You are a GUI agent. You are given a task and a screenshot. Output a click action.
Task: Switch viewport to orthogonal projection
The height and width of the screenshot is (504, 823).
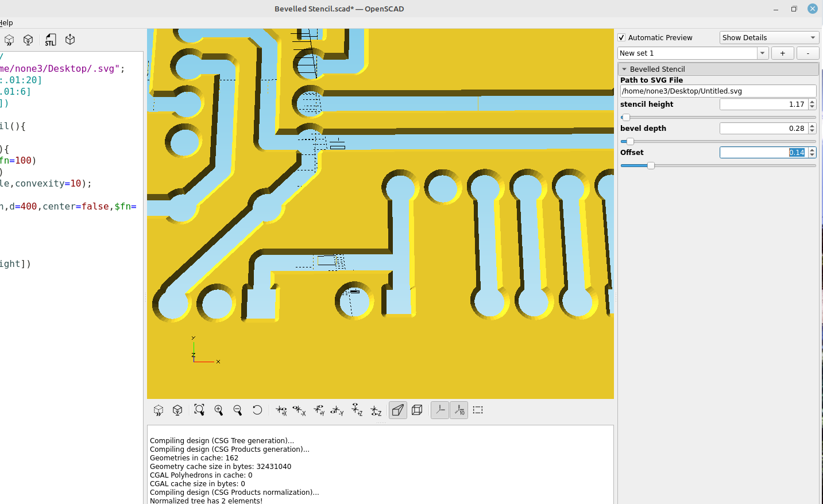(417, 410)
